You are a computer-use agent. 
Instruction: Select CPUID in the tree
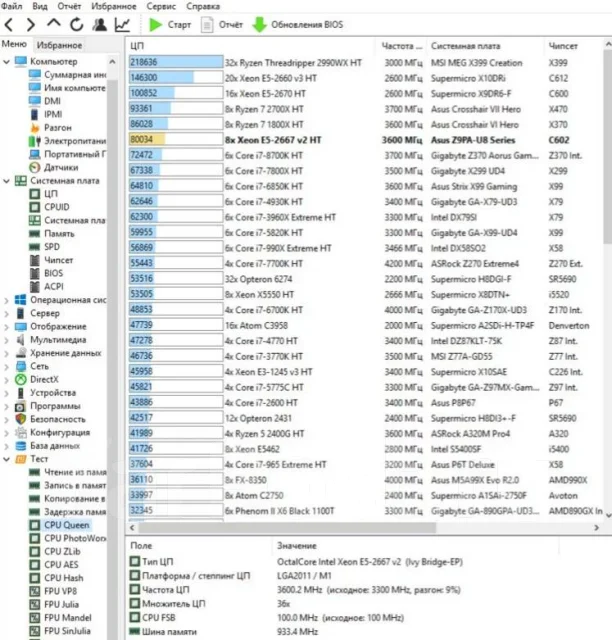(x=49, y=207)
